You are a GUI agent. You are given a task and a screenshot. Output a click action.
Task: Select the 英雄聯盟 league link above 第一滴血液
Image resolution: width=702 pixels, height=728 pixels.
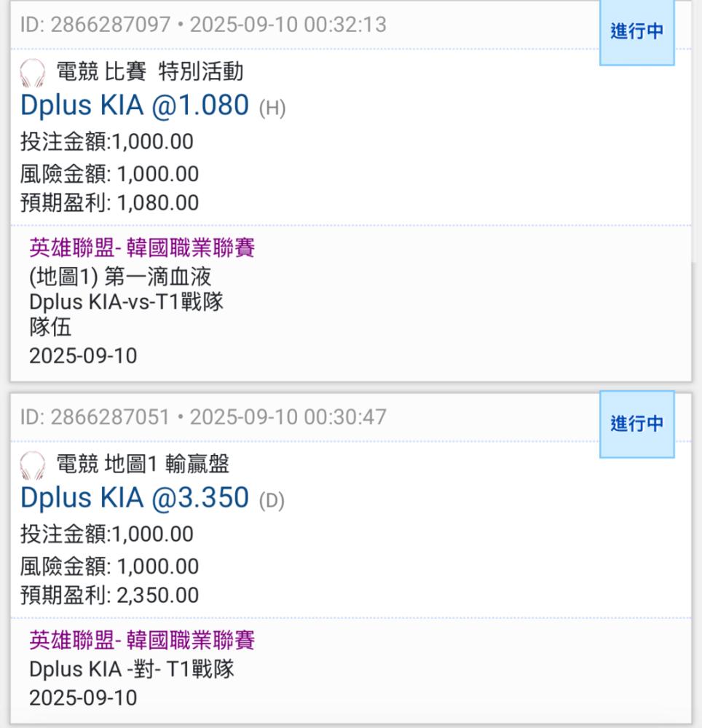(142, 249)
